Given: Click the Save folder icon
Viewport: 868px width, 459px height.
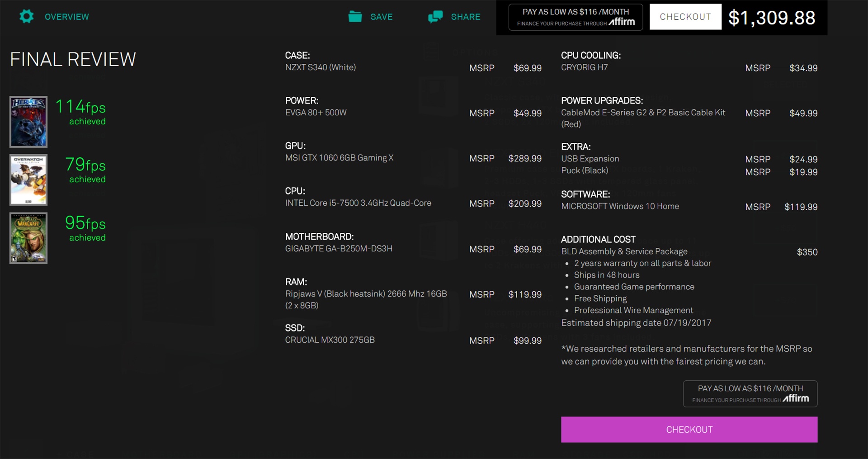Looking at the screenshot, I should pyautogui.click(x=355, y=17).
